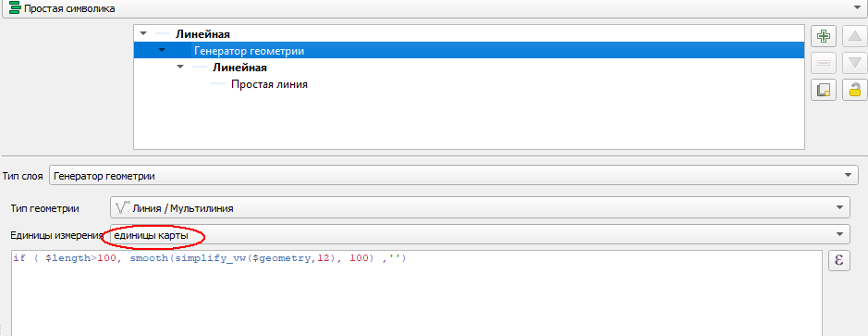Select the Простая линия layer row
The height and width of the screenshot is (336, 868).
pyautogui.click(x=469, y=85)
